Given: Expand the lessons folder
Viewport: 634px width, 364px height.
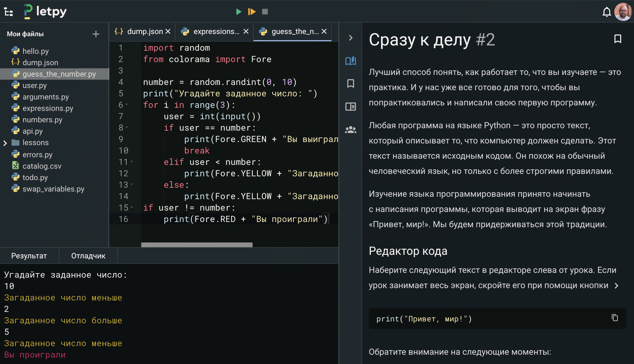Looking at the screenshot, I should click(x=5, y=143).
